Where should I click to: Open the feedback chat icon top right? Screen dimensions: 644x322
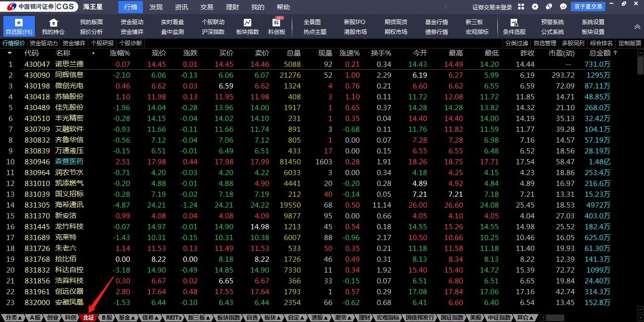(x=562, y=7)
